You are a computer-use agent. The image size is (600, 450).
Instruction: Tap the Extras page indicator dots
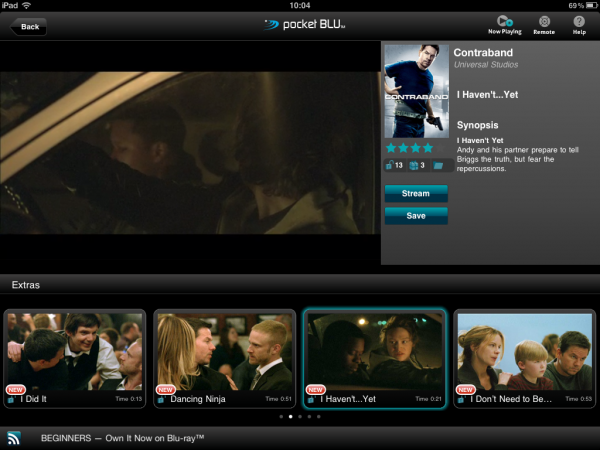pos(300,416)
